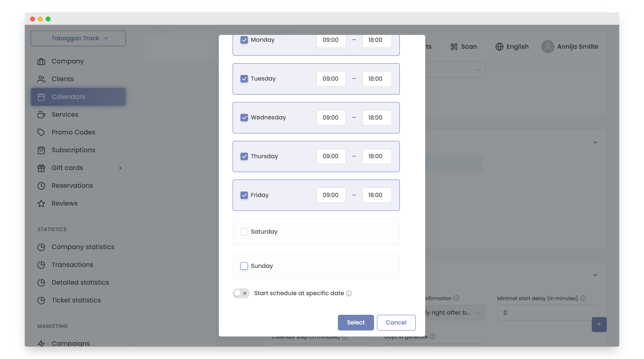
Task: Click the scroll-to-top arrow button
Action: coord(599,325)
